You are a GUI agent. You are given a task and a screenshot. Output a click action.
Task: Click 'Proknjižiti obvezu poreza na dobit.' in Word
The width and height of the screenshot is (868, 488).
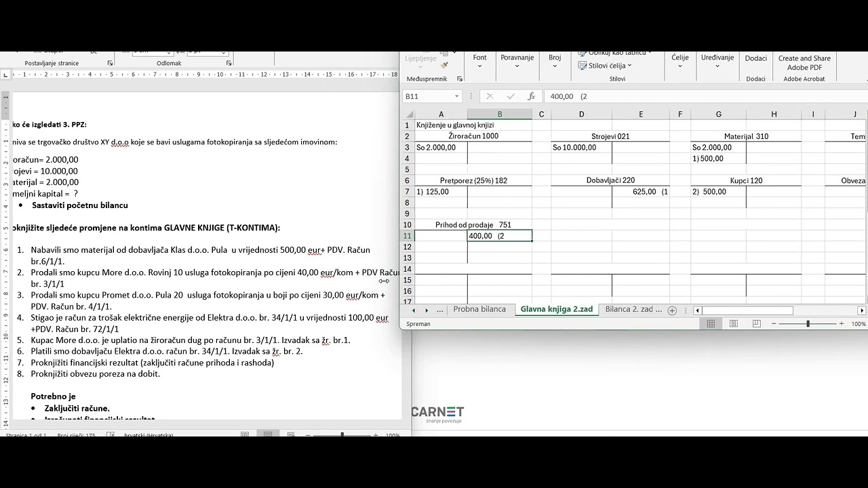pos(95,373)
